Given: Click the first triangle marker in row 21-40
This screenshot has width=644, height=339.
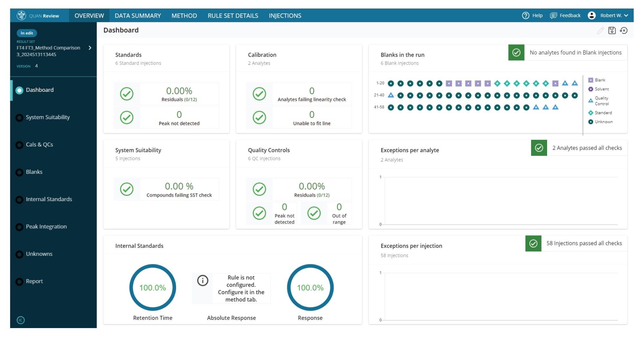Looking at the screenshot, I should (x=391, y=95).
